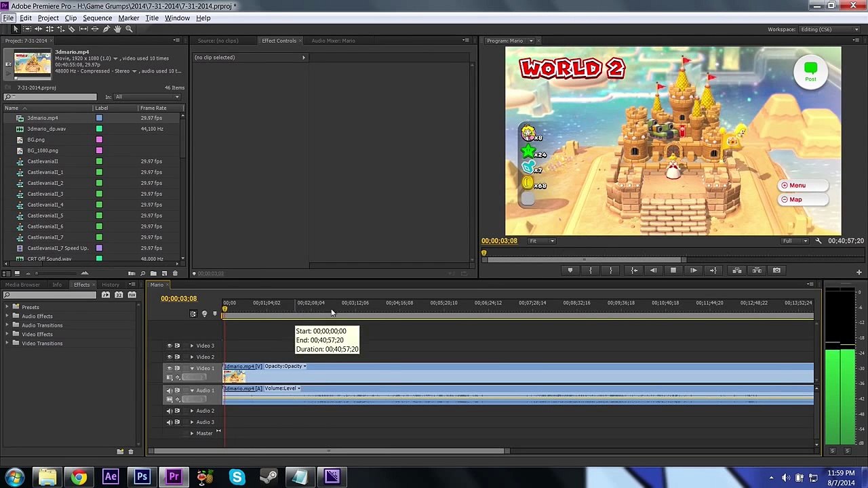The image size is (868, 488).
Task: Switch to History tab
Action: [111, 285]
